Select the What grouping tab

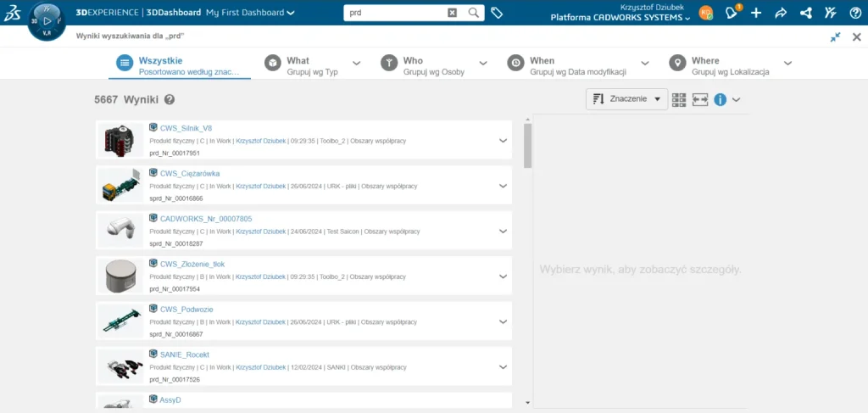(303, 65)
